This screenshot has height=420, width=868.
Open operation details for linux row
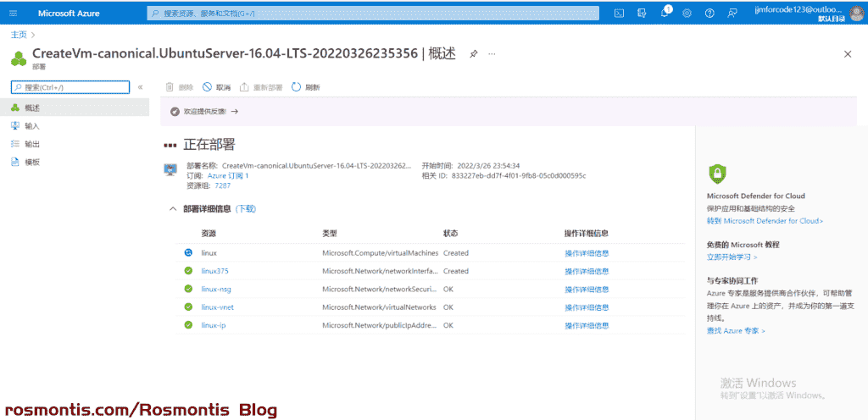pos(587,253)
